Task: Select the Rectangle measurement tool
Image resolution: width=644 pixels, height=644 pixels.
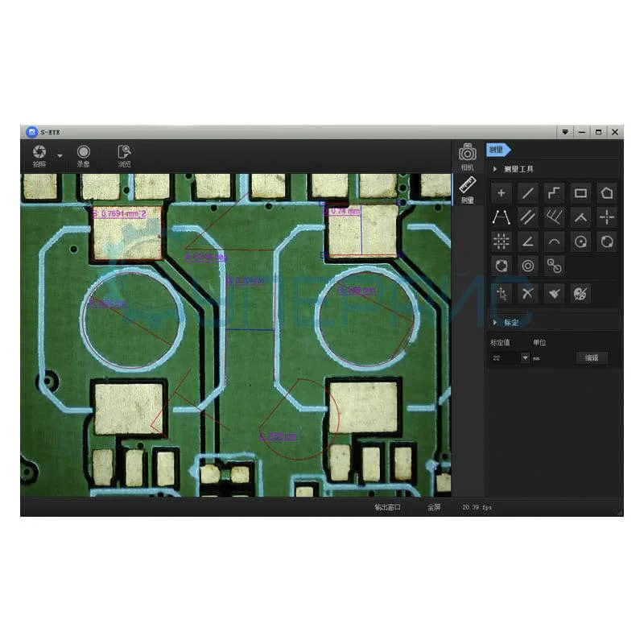Action: tap(580, 193)
